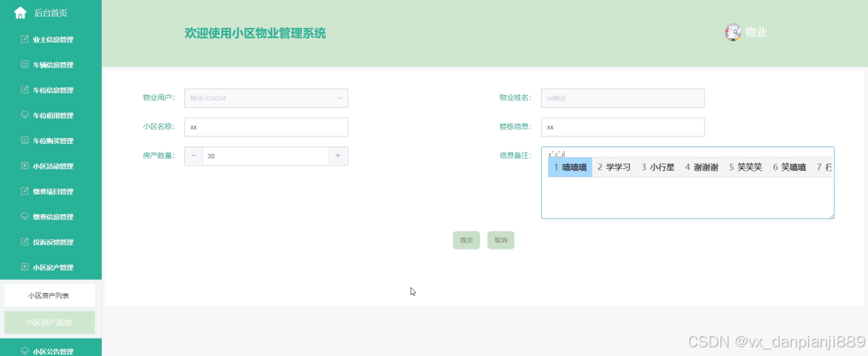Click the icon next to 缴费信息管理
Viewport: 868px width, 356px height.
pos(25,217)
